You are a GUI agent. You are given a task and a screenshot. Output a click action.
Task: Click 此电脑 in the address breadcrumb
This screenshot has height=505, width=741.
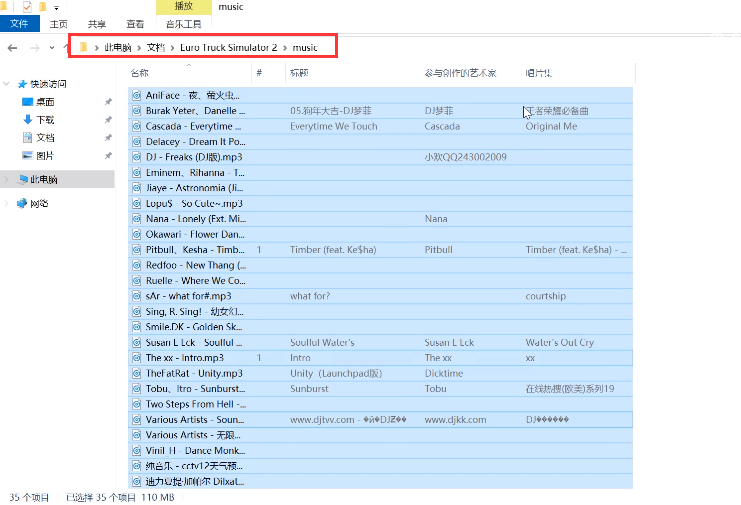(x=118, y=47)
